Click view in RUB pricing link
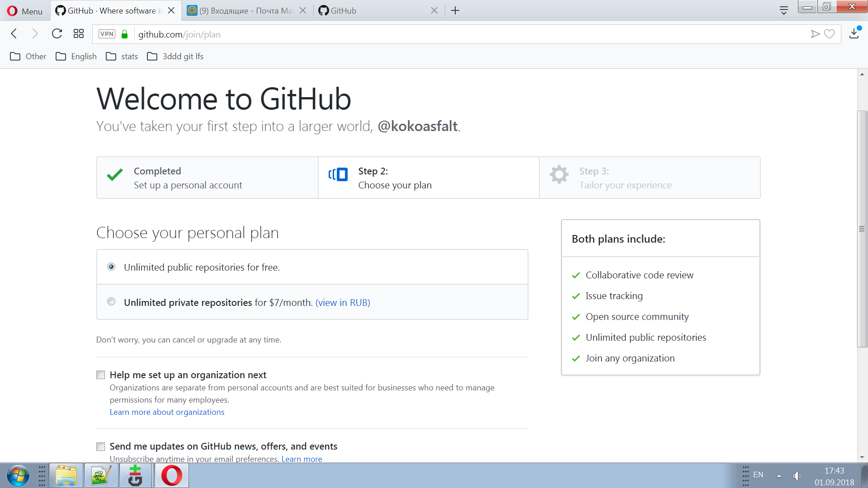868x488 pixels. (343, 302)
